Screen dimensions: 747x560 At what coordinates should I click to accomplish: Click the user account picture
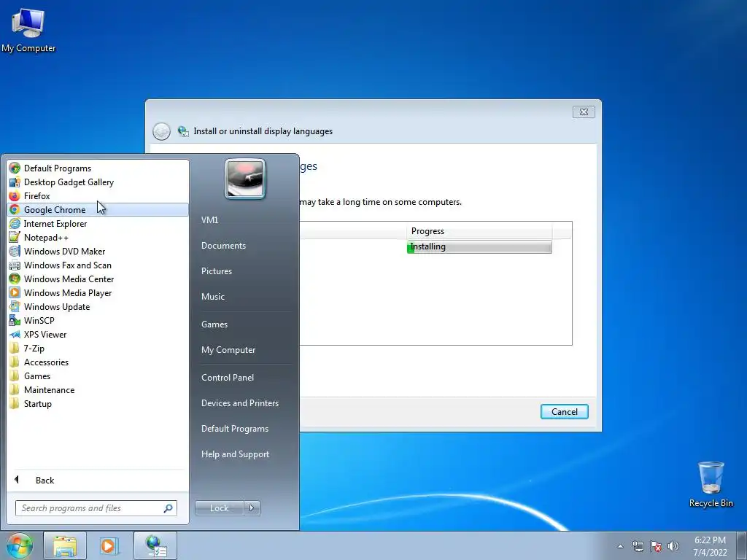tap(245, 179)
